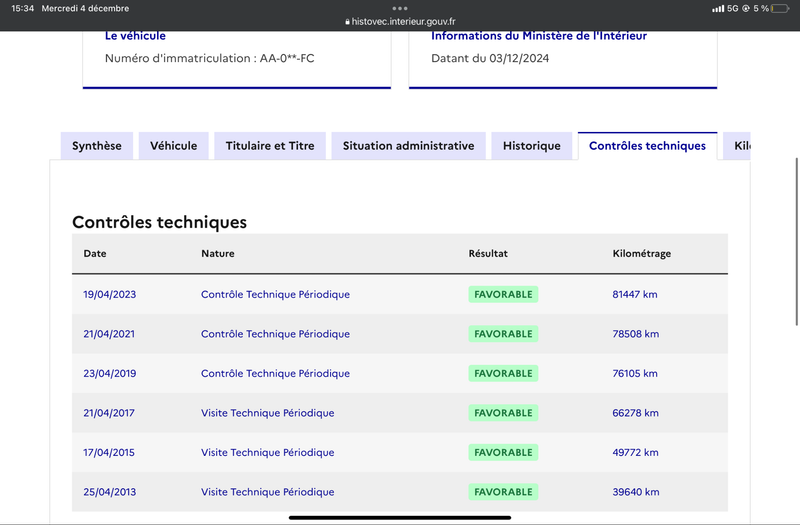Click the FAVORABLE badge for 25/04/2013
Viewport: 800px width, 525px height.
pyautogui.click(x=504, y=492)
